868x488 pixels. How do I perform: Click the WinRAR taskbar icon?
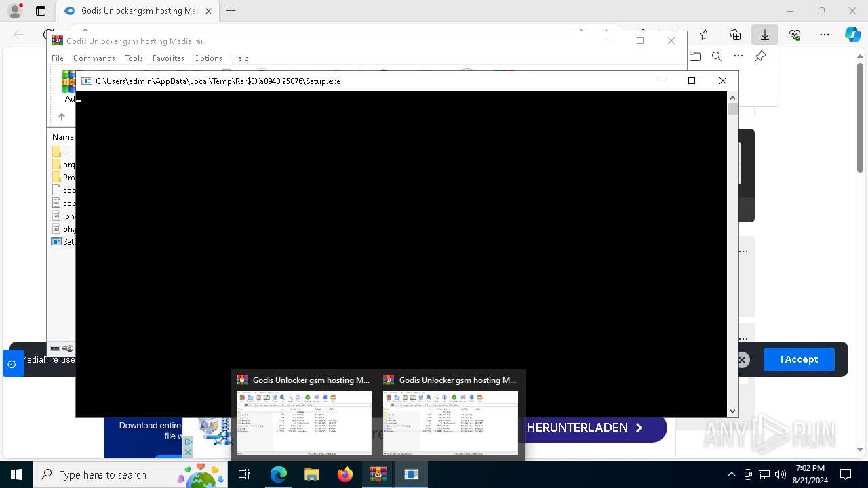[378, 474]
